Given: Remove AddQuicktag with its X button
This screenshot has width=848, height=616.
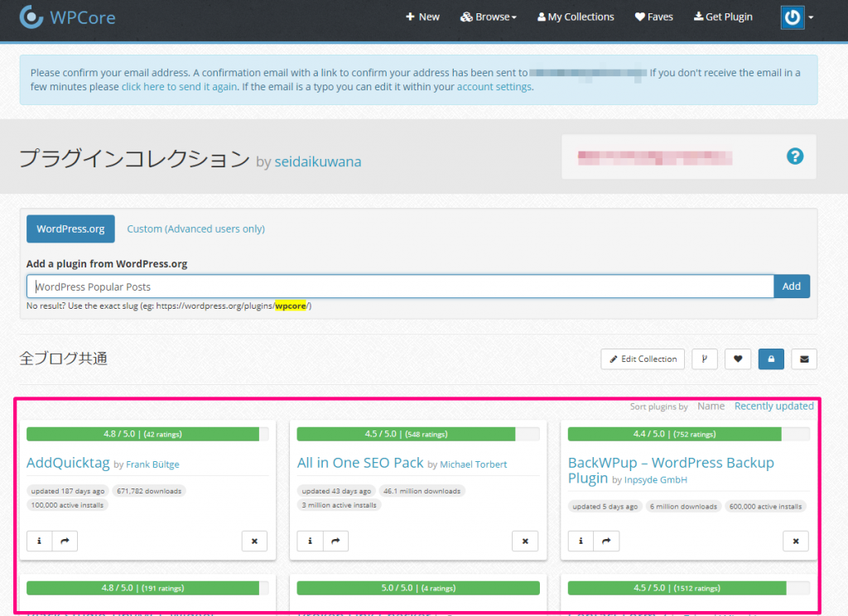Looking at the screenshot, I should 255,541.
